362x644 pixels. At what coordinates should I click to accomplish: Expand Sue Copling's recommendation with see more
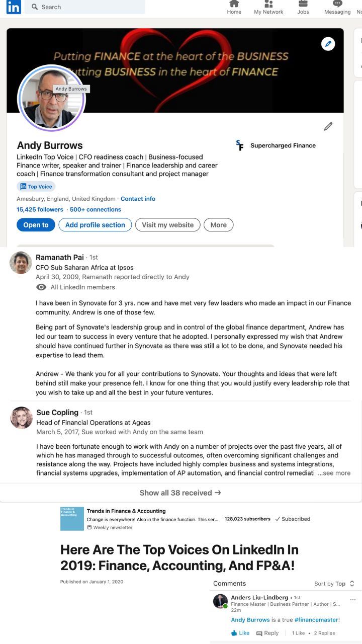pos(334,473)
